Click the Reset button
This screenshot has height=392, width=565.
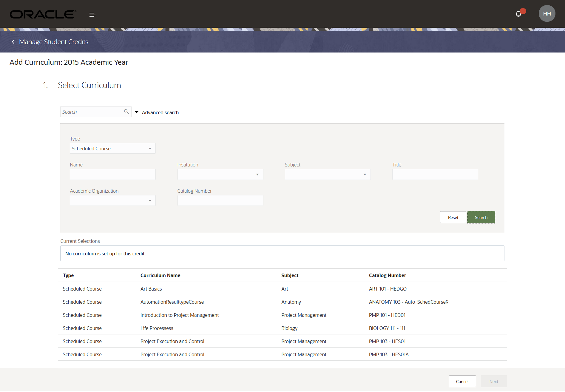pyautogui.click(x=453, y=217)
